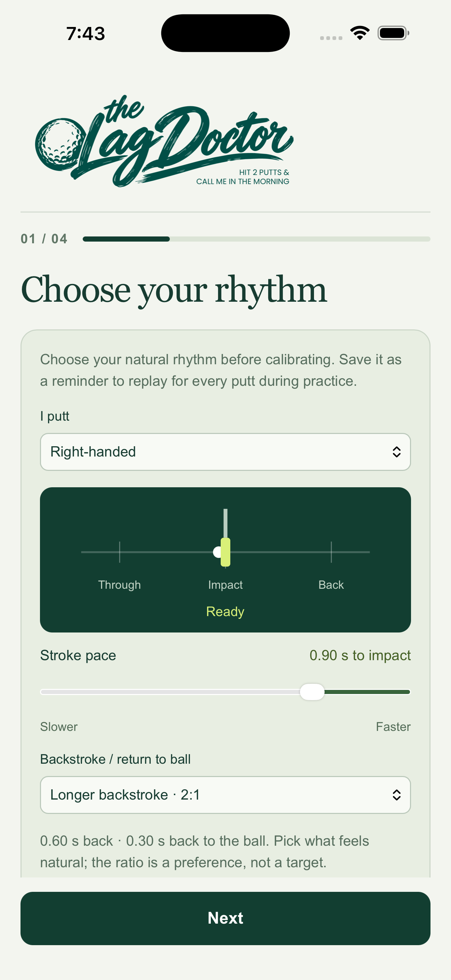This screenshot has width=451, height=980.
Task: Tap the white ball on rhythm track
Action: [x=217, y=552]
